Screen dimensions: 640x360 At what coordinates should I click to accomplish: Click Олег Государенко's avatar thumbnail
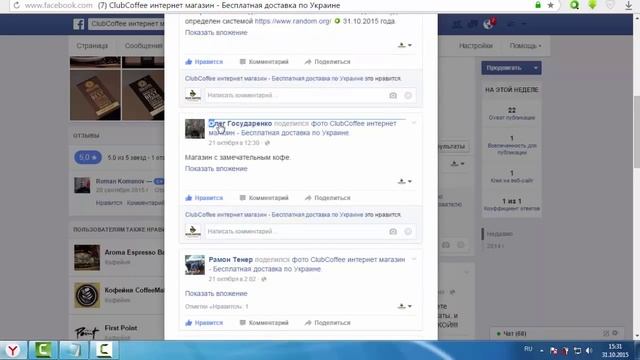click(195, 129)
